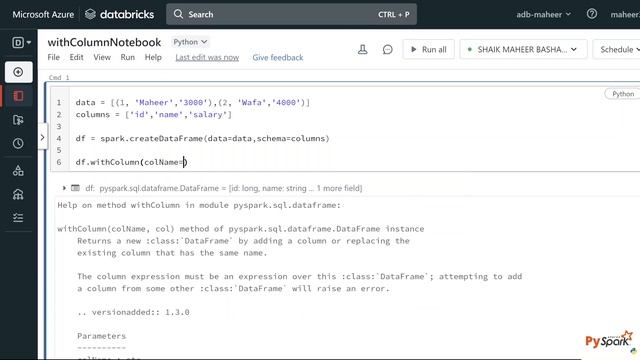Click the Cmd 1 cell label
640x360 pixels.
(x=59, y=78)
